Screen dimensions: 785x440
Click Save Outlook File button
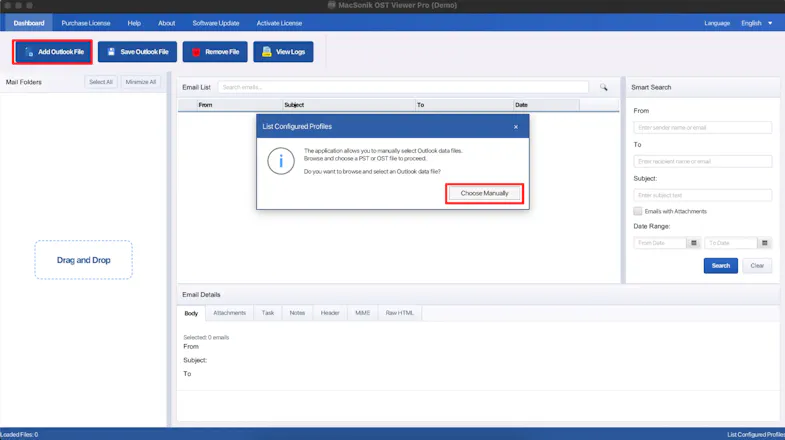point(137,52)
